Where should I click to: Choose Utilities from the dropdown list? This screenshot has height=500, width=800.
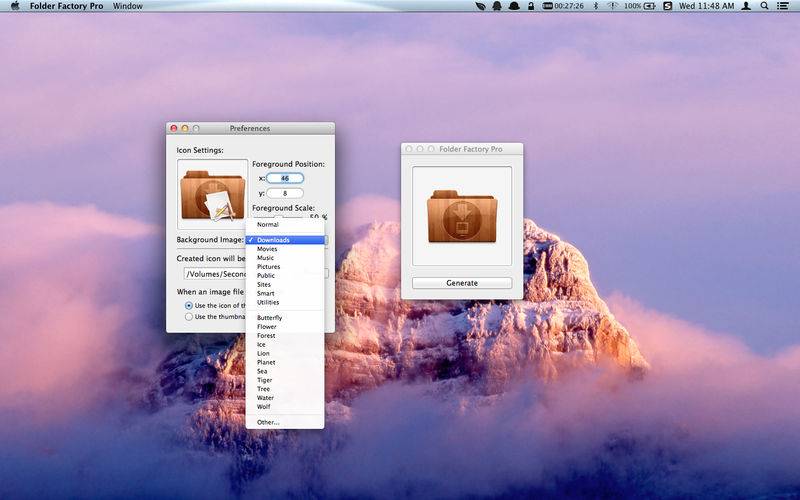click(285, 302)
